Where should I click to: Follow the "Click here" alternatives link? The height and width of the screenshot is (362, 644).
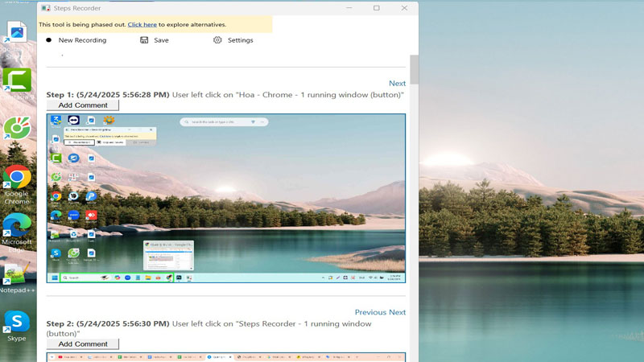click(142, 25)
